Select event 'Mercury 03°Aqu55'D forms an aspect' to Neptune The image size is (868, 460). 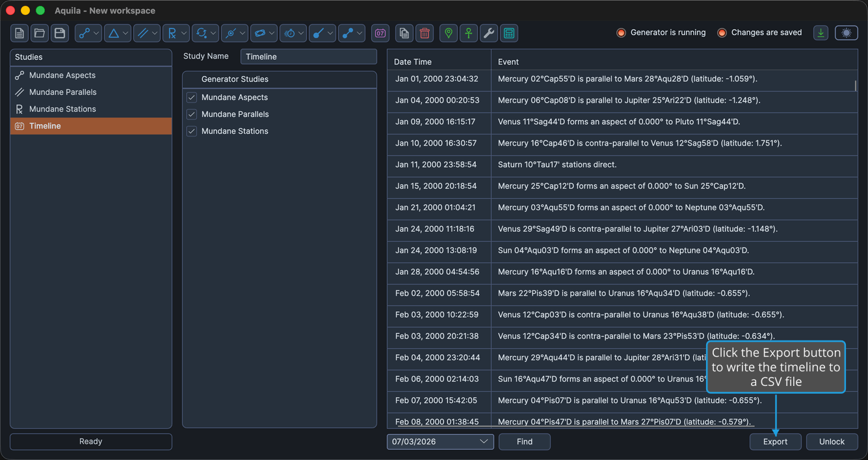(x=622, y=207)
